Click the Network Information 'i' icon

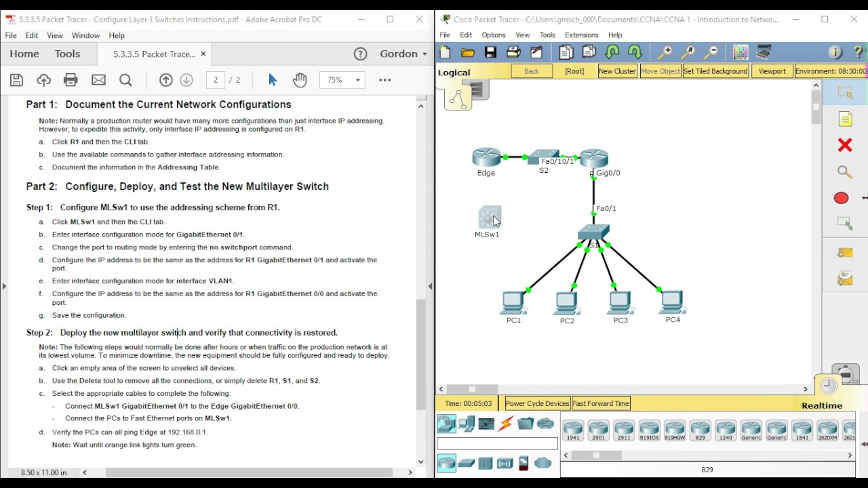coord(835,52)
